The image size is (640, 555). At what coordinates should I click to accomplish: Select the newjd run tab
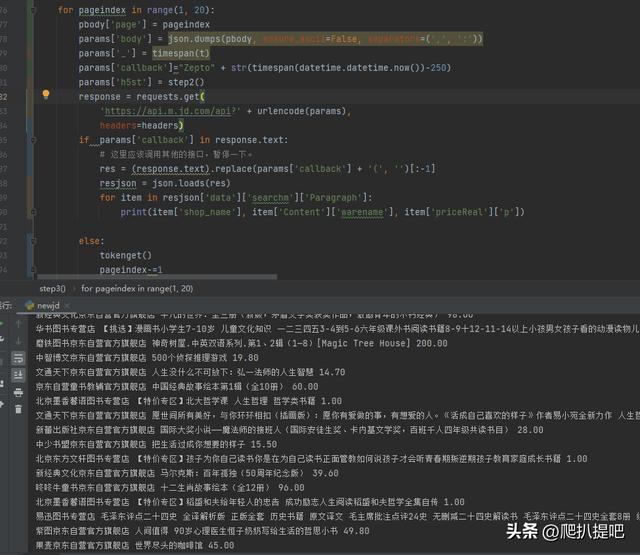tap(50, 305)
